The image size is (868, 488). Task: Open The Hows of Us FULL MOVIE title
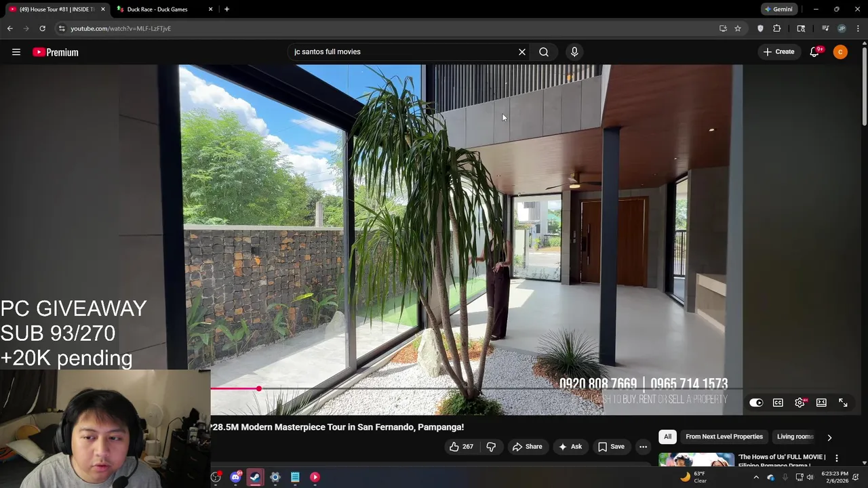782,460
